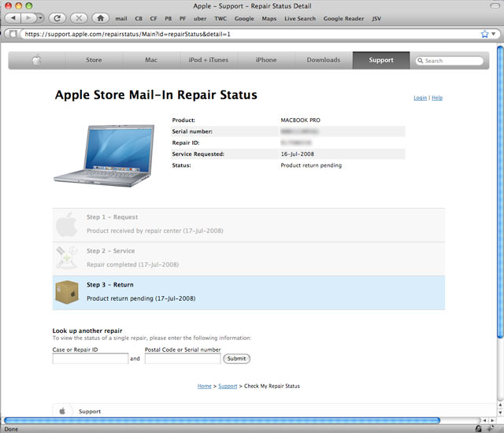Open the iPod + iTunes tab
This screenshot has height=433, width=504.
208,60
